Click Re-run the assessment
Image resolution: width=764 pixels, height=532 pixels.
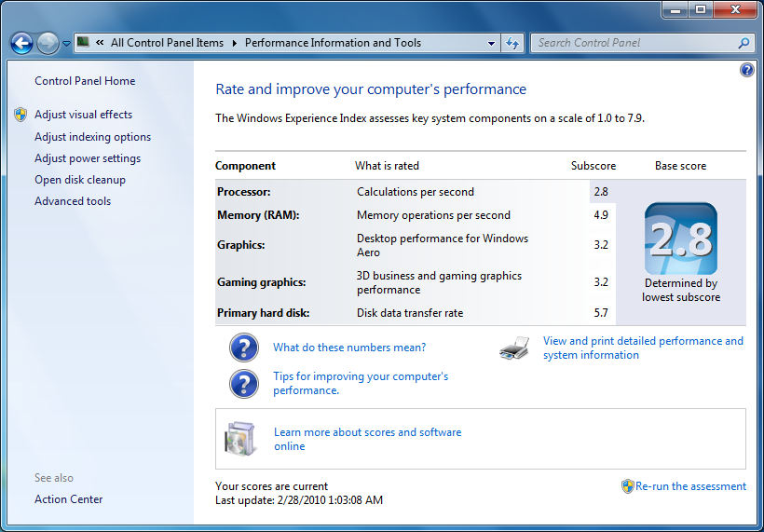(691, 486)
